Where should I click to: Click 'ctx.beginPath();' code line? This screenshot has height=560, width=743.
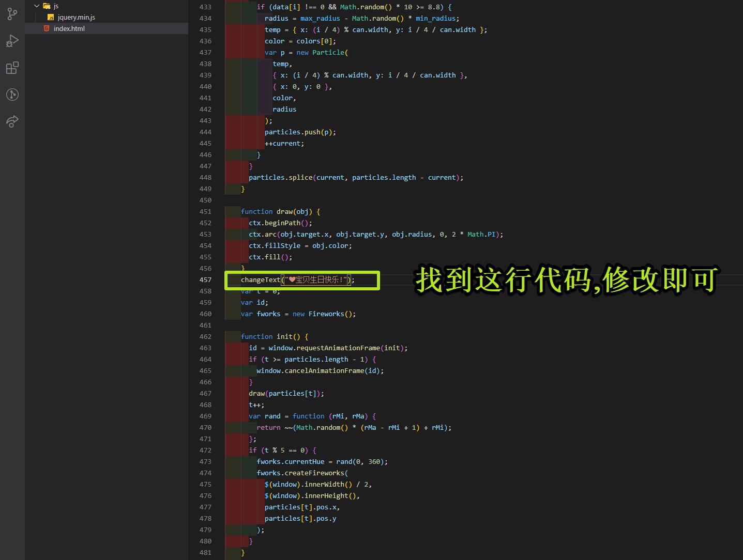(280, 223)
